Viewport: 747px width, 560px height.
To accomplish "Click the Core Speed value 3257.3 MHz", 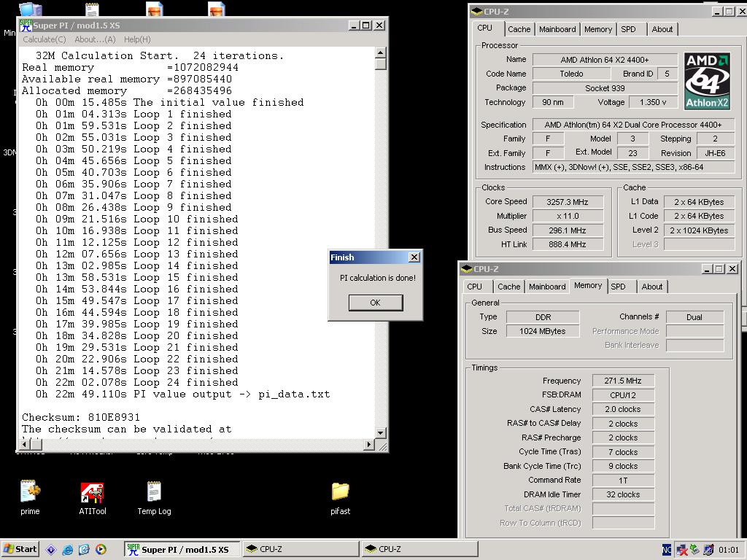I will 568,202.
